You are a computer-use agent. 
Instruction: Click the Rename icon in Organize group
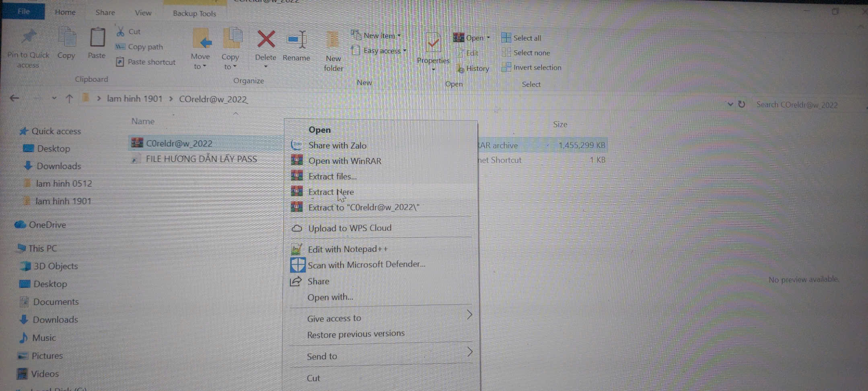click(296, 40)
